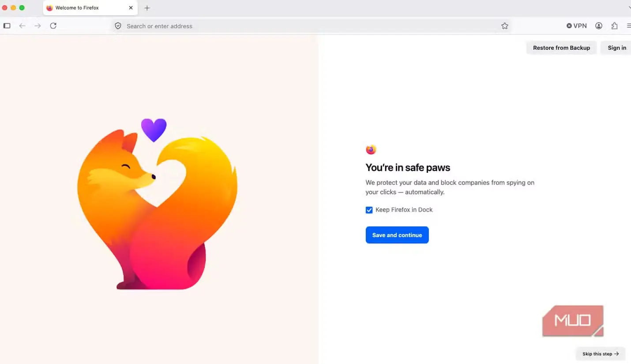This screenshot has height=364, width=631.
Task: Open the tracking protection shield icon
Action: (118, 26)
